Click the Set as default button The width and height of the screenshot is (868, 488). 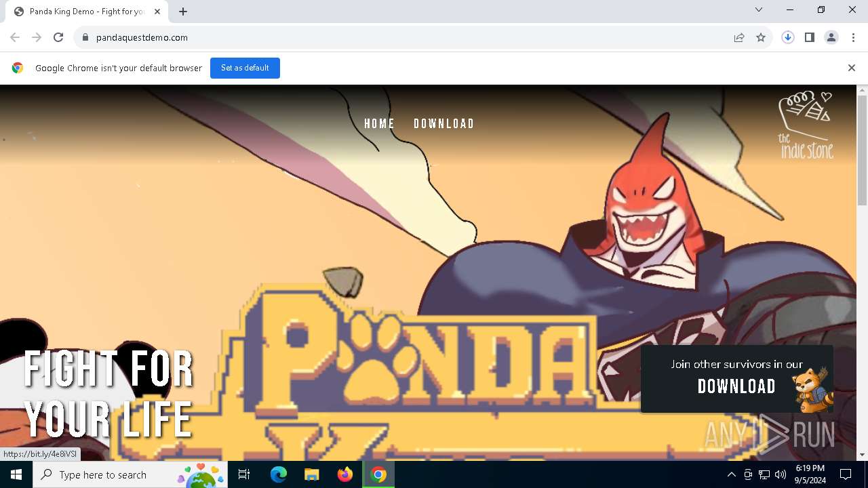pyautogui.click(x=245, y=68)
